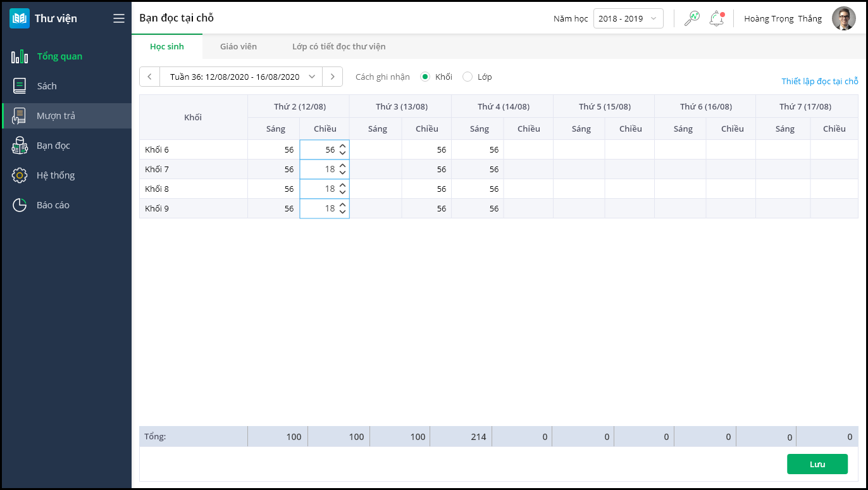Switch to the Giáo viên tab
868x490 pixels.
coord(239,46)
